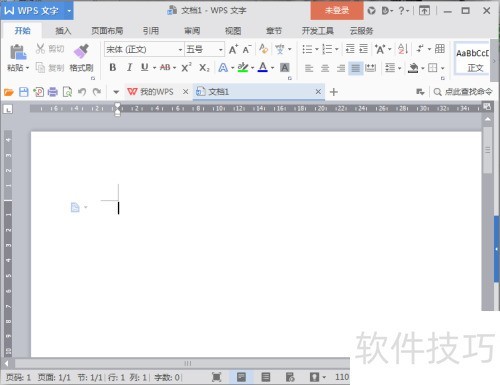This screenshot has width=500, height=385.
Task: Click the increase font size A+ icon
Action: pos(233,49)
